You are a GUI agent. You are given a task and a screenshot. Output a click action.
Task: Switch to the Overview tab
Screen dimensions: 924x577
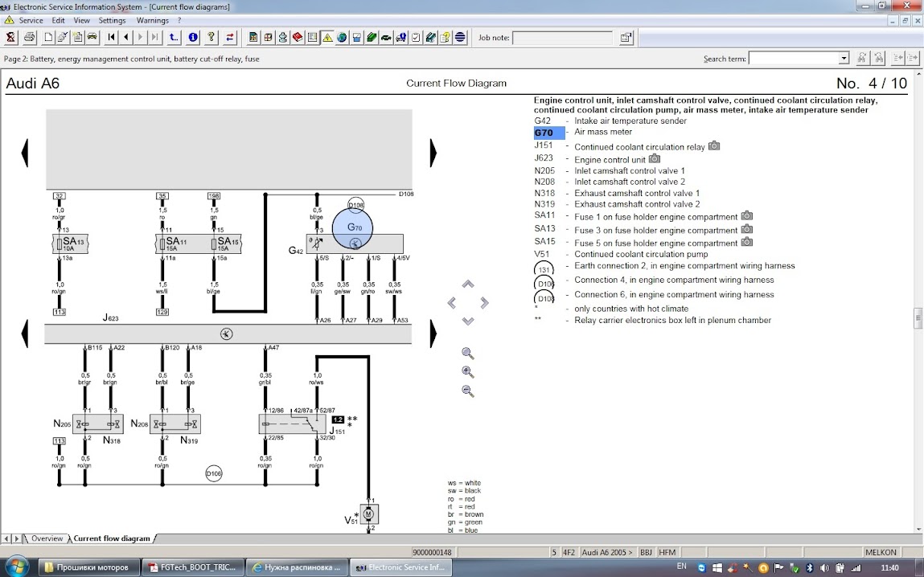tap(47, 538)
